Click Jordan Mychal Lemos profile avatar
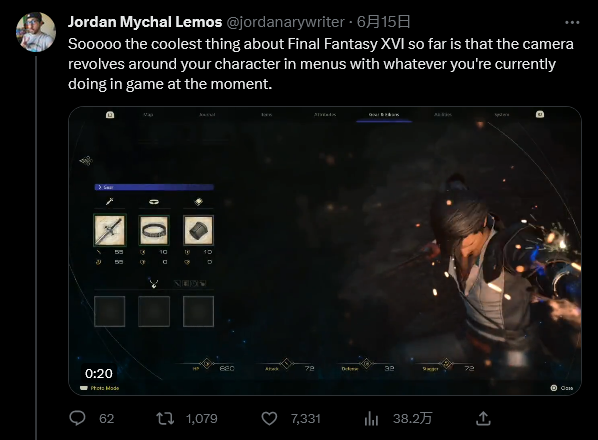Viewport: 598px width, 440px height. click(x=35, y=32)
